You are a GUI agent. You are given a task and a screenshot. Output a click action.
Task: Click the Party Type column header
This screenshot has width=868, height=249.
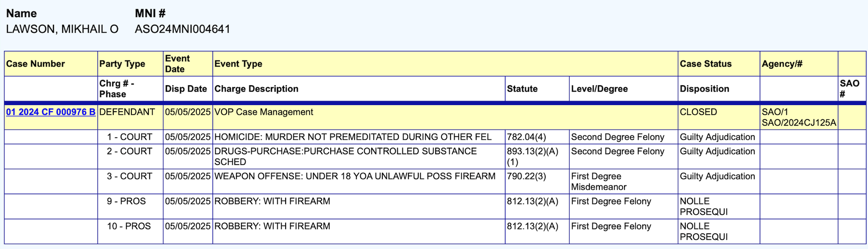coord(122,64)
